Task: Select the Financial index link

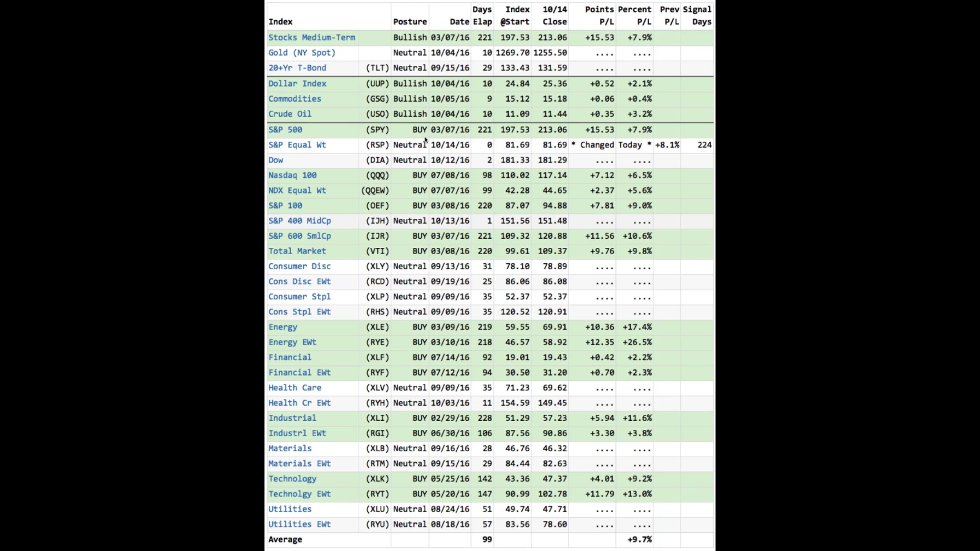Action: pos(290,357)
